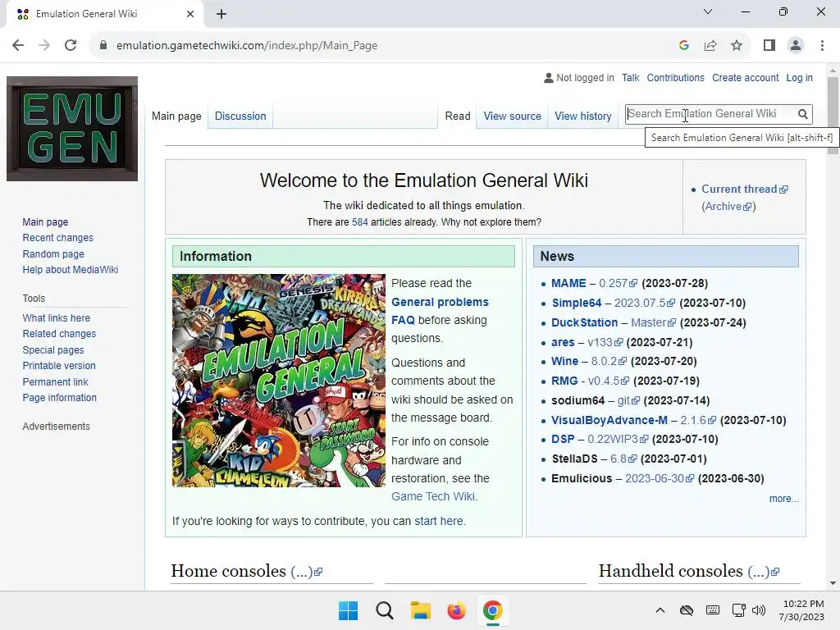Open What links here tool

coord(57,317)
